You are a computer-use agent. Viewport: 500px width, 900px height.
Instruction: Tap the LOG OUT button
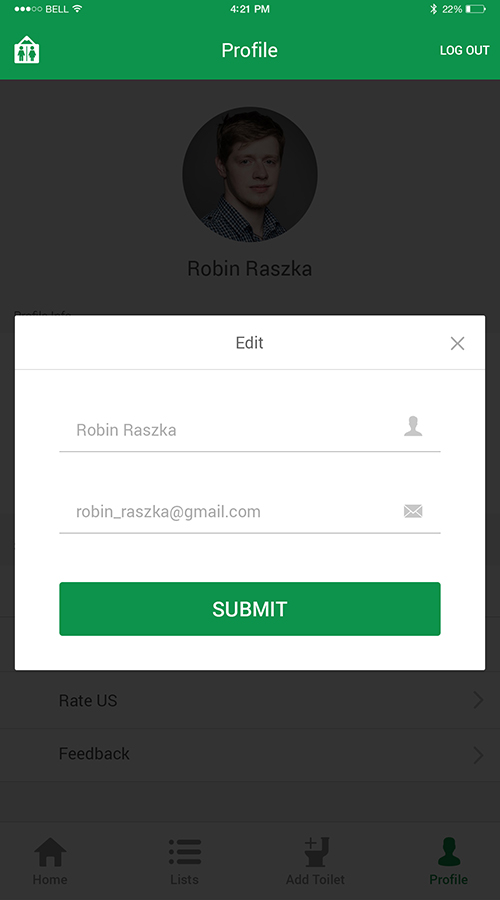coord(464,51)
